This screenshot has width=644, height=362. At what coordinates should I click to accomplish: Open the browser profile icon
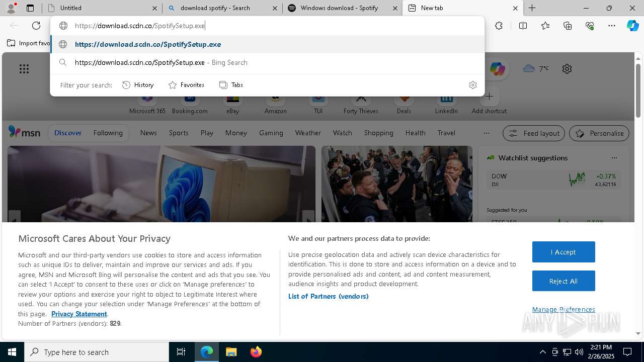pos(11,8)
